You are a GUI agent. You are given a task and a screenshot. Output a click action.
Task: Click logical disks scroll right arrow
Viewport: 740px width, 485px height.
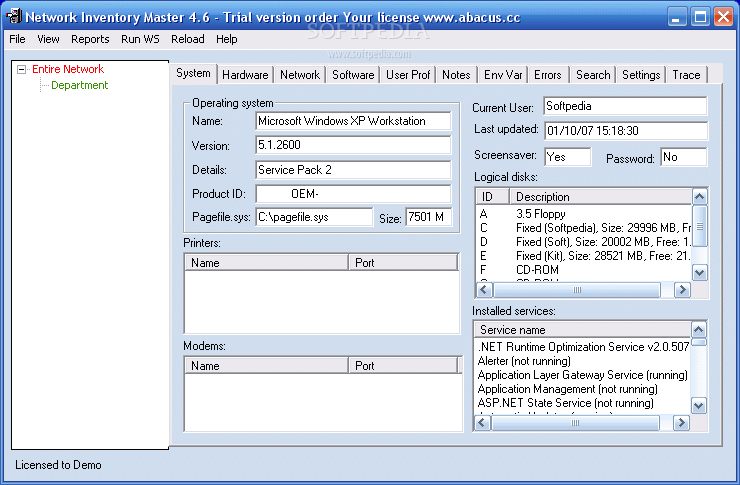click(682, 290)
